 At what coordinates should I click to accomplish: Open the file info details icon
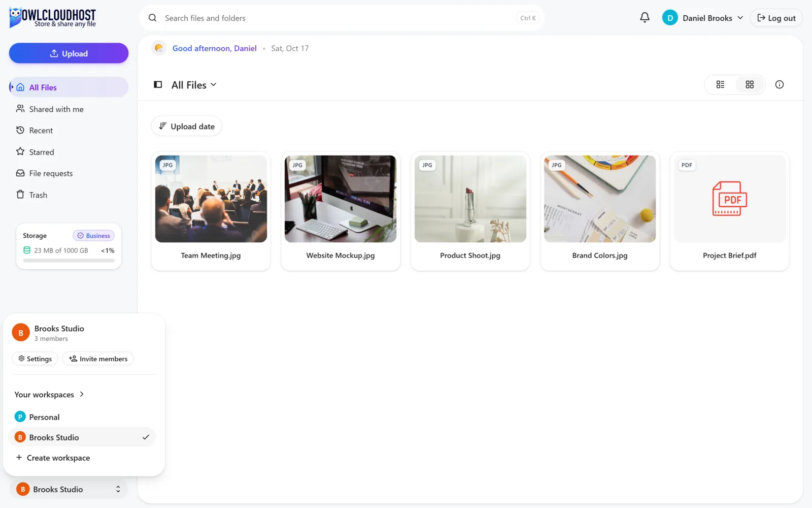(780, 85)
